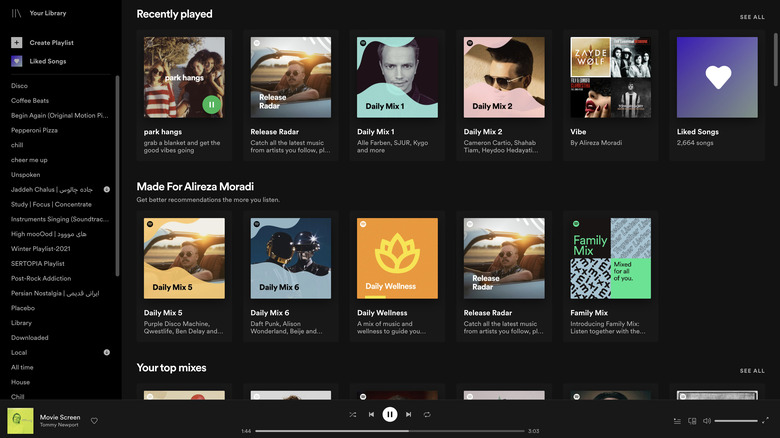
Task: Open Begin Again (Original Motion Pi... playlist
Action: pos(60,115)
